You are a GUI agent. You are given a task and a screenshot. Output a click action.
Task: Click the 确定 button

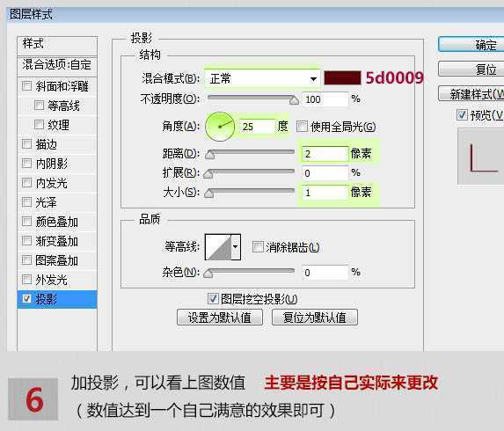click(x=471, y=44)
